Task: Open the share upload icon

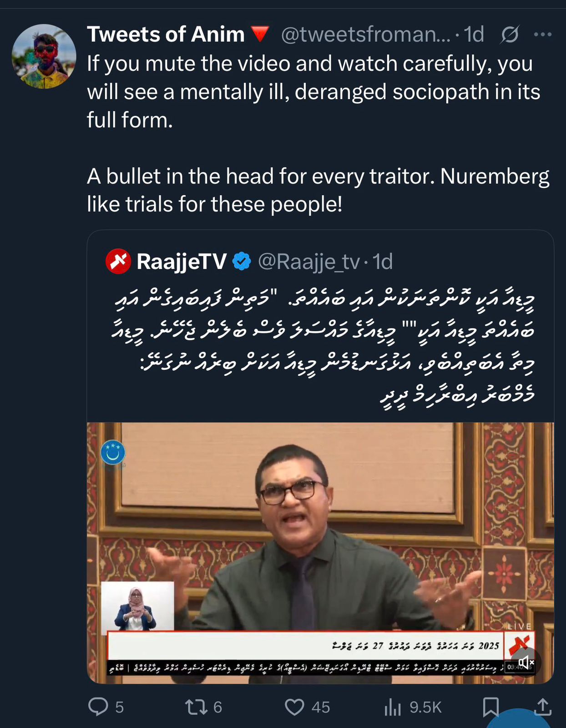Action: [x=543, y=707]
